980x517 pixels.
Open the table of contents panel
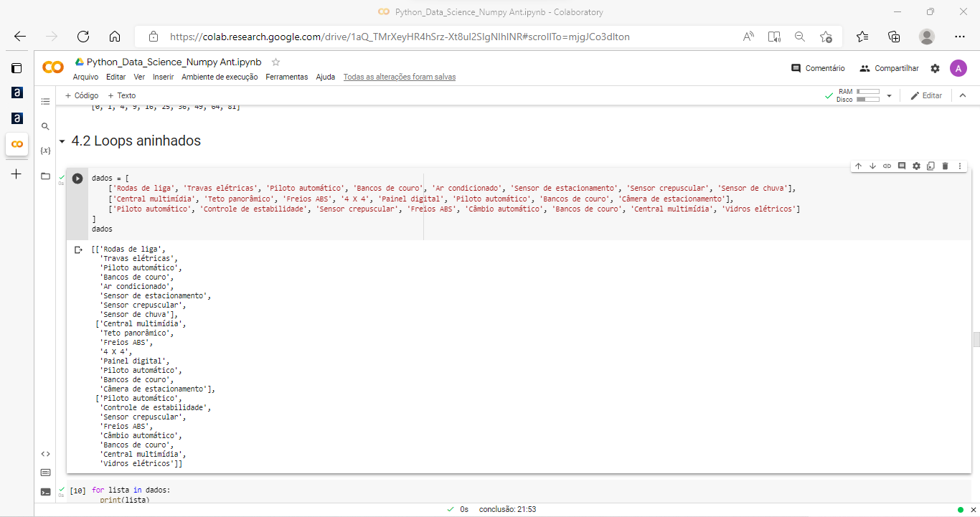(x=45, y=102)
